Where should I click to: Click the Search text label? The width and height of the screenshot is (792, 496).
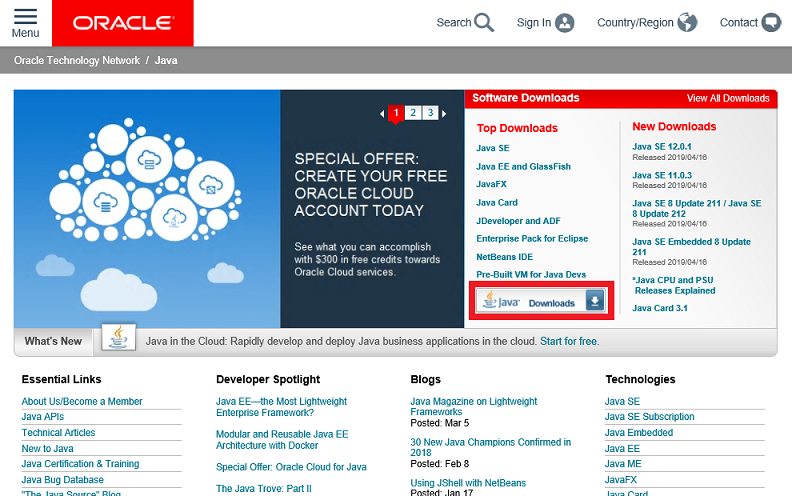pyautogui.click(x=454, y=23)
